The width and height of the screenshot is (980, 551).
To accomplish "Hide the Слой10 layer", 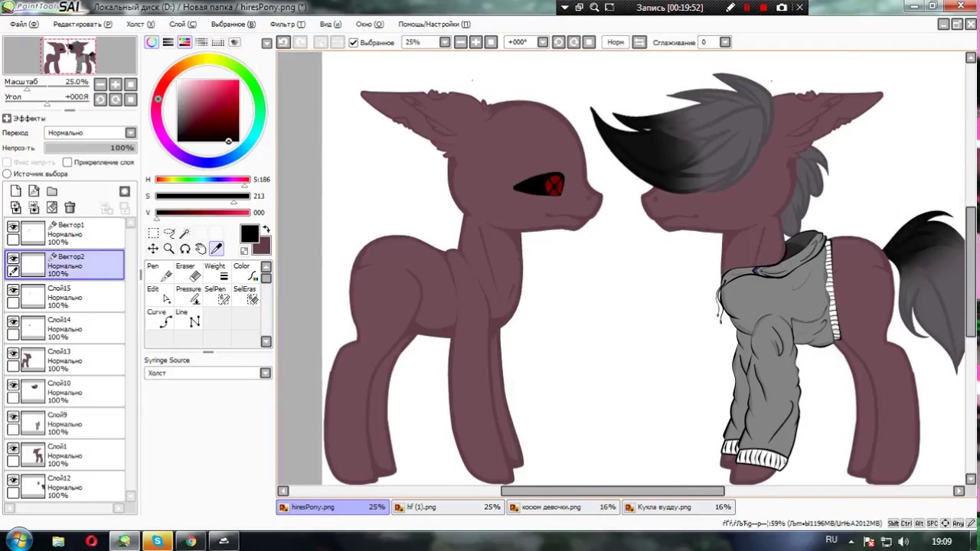I will [13, 385].
